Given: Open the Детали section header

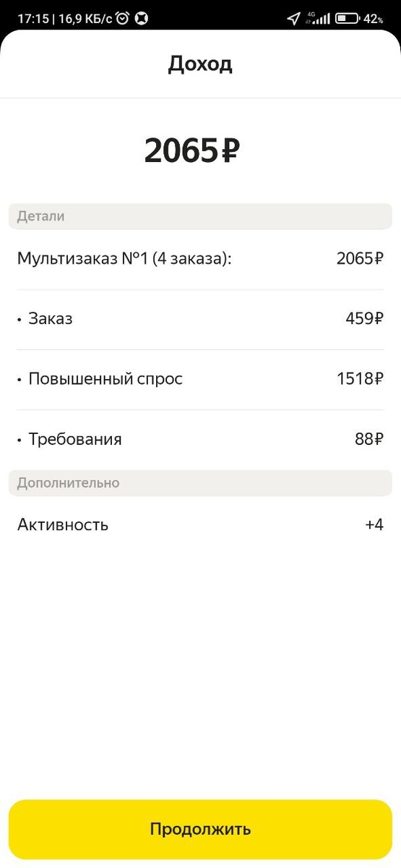Looking at the screenshot, I should click(200, 216).
